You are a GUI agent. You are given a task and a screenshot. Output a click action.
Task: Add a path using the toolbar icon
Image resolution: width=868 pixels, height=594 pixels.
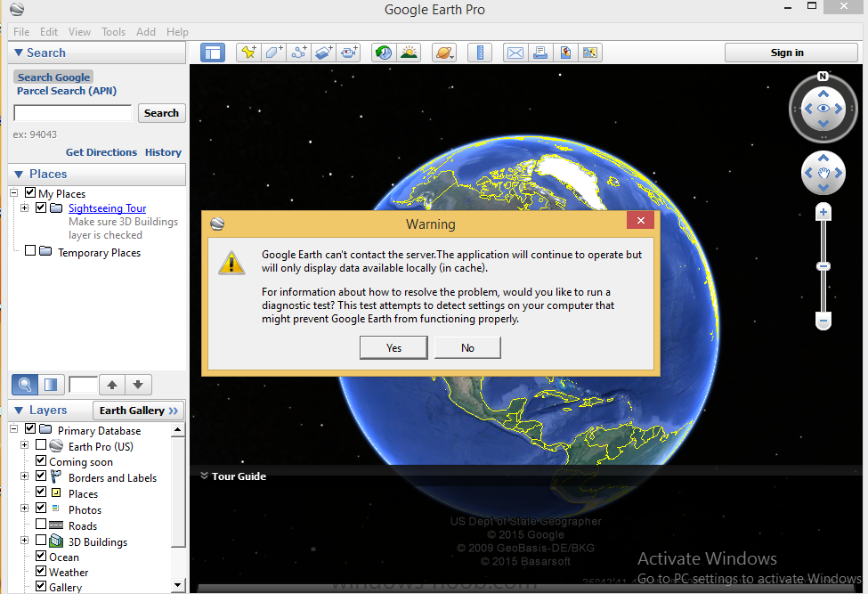[299, 53]
